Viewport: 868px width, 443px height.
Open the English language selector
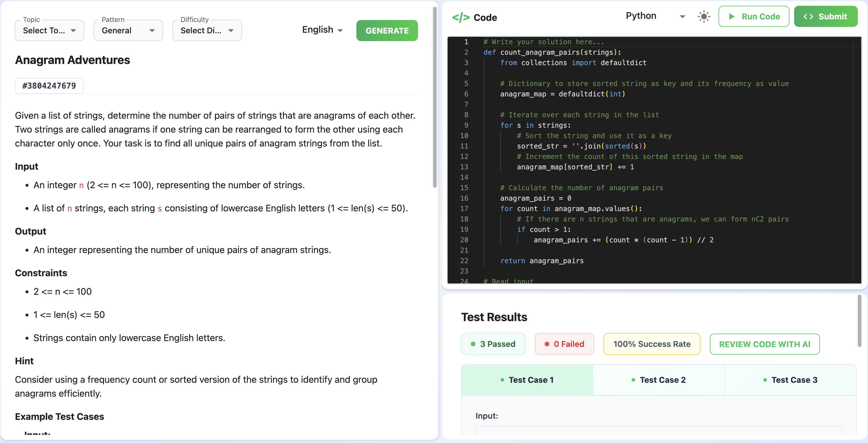pos(322,30)
